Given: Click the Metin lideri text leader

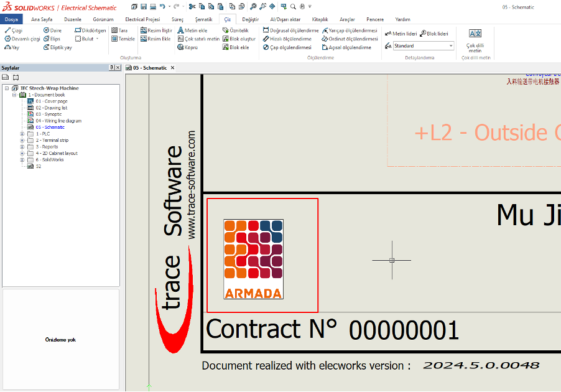Looking at the screenshot, I should pyautogui.click(x=401, y=34).
